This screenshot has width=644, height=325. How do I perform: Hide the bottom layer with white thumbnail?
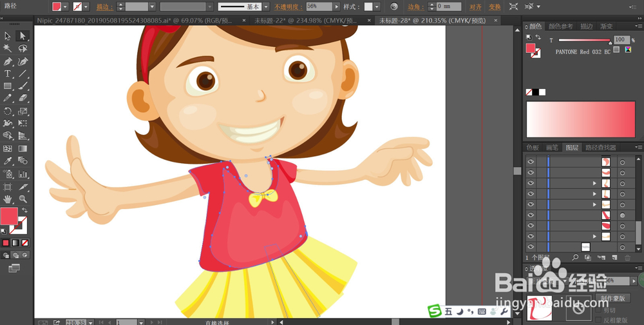(x=531, y=247)
